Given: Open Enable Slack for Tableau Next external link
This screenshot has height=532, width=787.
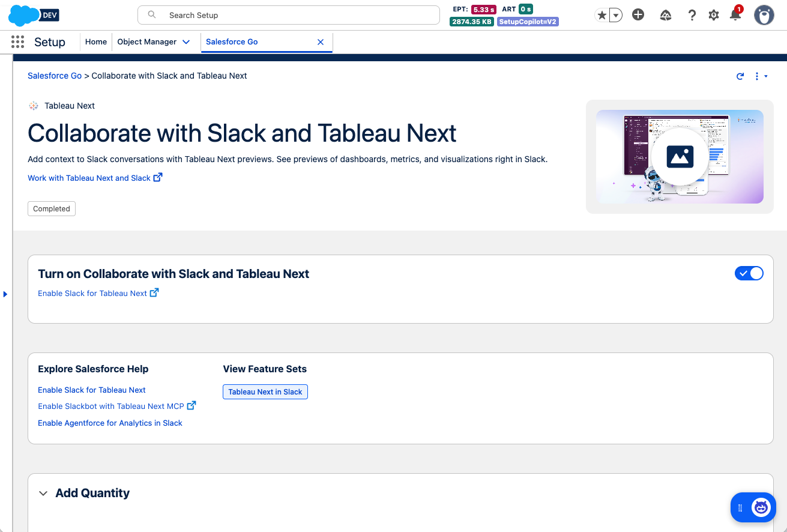Looking at the screenshot, I should pyautogui.click(x=98, y=293).
